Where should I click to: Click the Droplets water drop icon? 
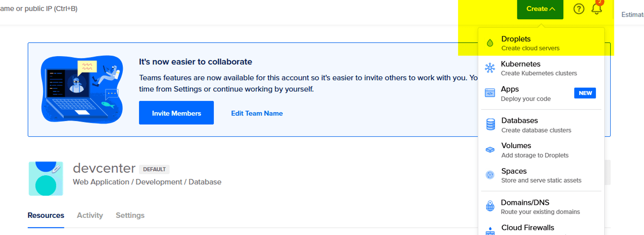click(x=490, y=43)
